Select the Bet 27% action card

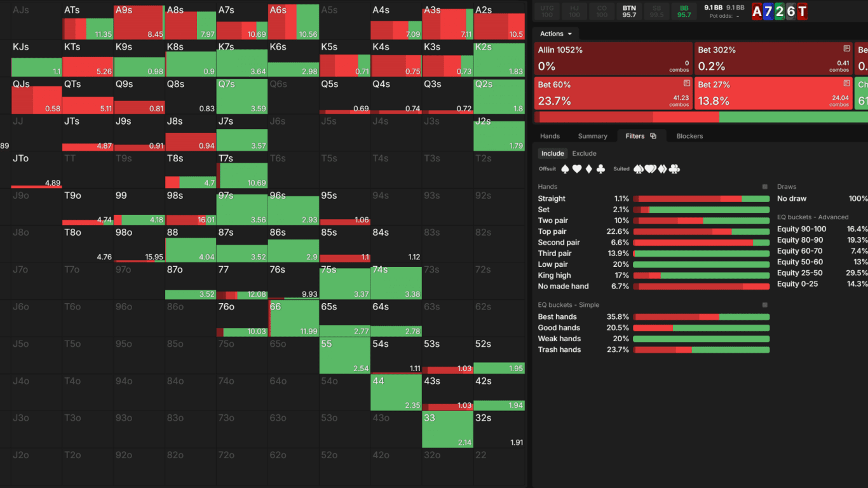click(773, 93)
